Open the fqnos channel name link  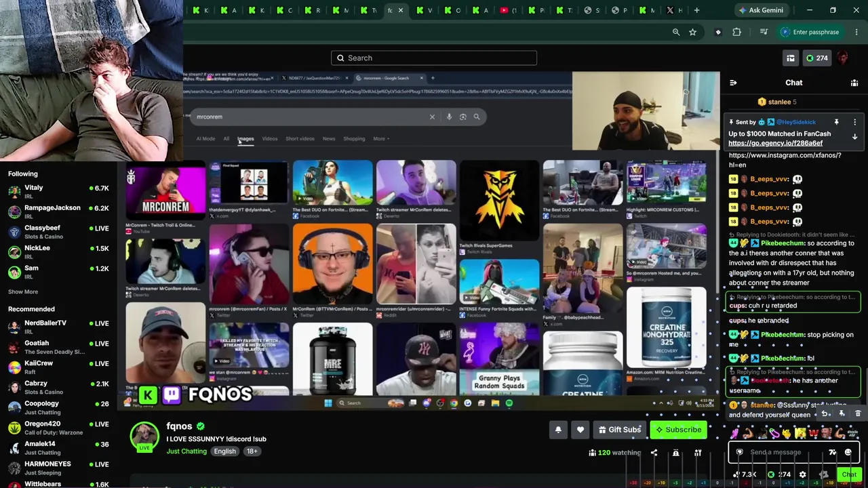[179, 426]
